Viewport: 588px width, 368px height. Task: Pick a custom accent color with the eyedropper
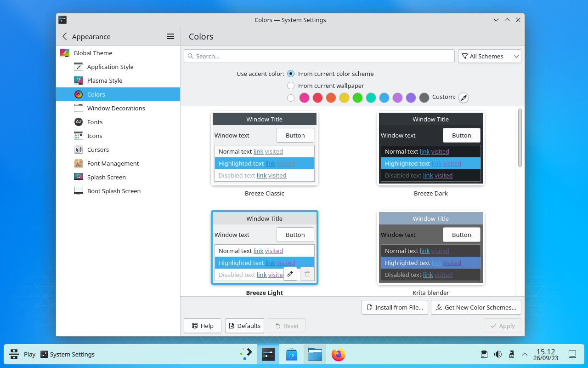pyautogui.click(x=464, y=98)
